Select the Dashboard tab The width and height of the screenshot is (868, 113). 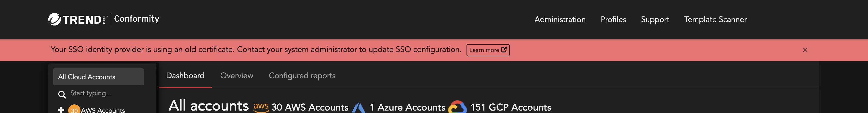coord(185,76)
